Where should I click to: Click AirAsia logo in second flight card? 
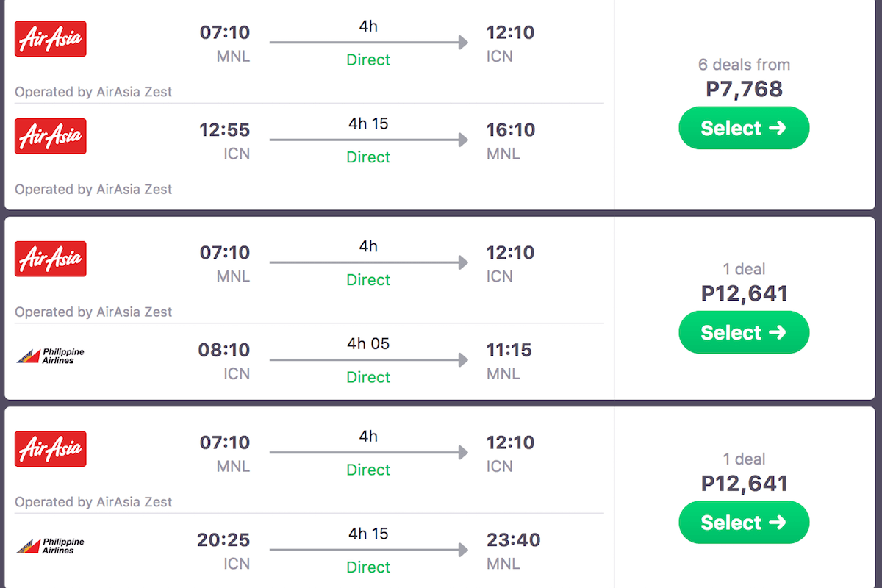[x=51, y=259]
